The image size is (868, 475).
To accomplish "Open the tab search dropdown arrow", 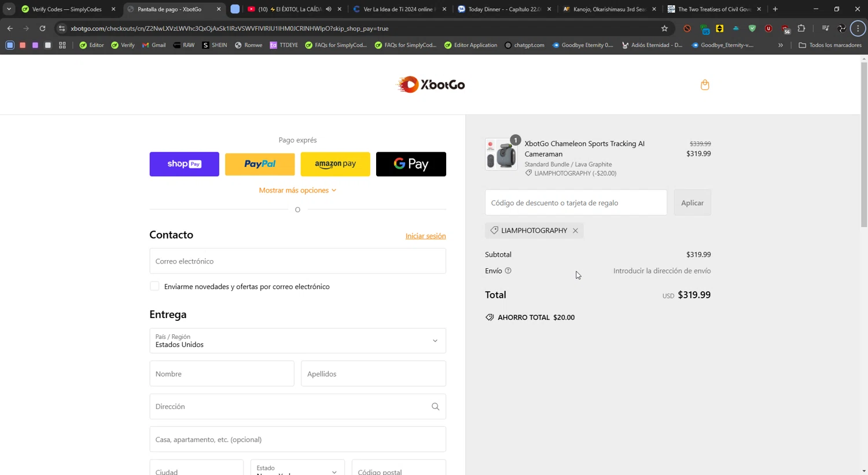I will [9, 9].
